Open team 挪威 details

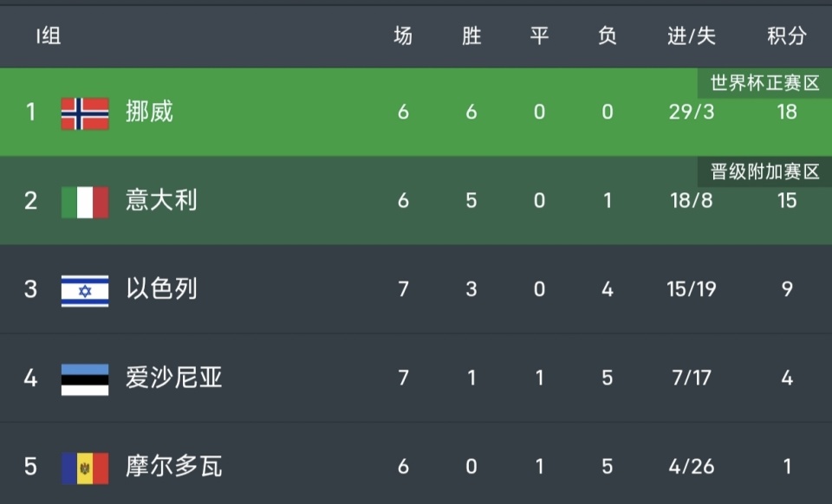pos(149,113)
